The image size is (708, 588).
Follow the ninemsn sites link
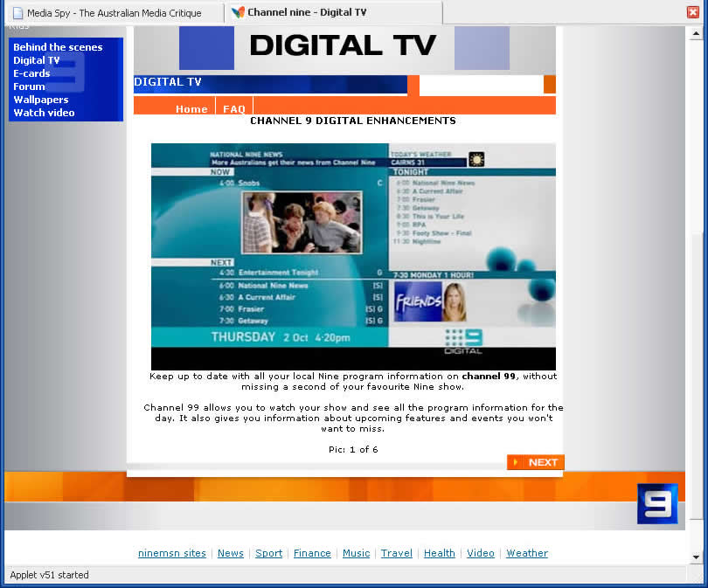171,553
